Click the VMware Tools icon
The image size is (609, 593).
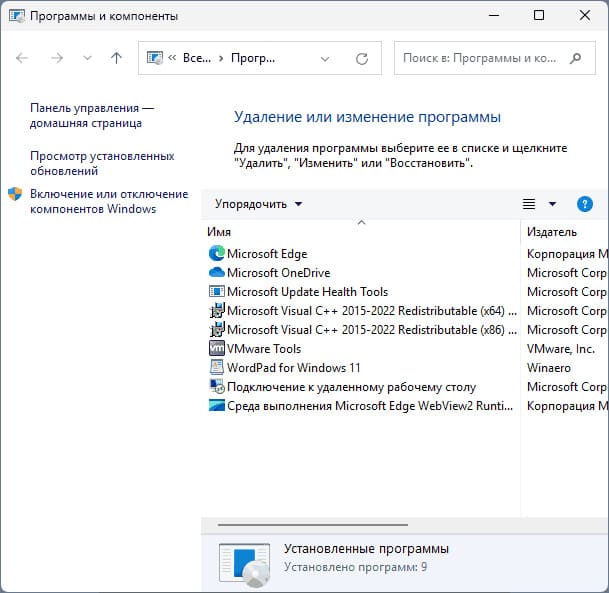pos(216,348)
